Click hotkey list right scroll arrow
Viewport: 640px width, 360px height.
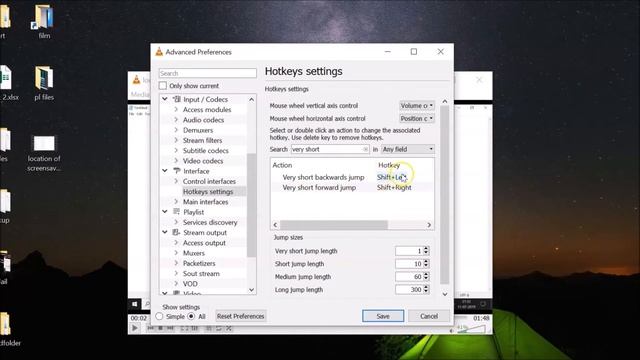pyautogui.click(x=429, y=225)
